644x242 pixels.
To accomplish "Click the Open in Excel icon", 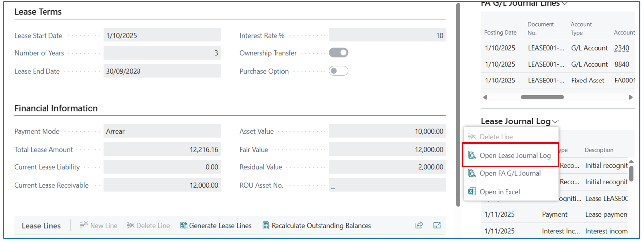I will click(471, 192).
